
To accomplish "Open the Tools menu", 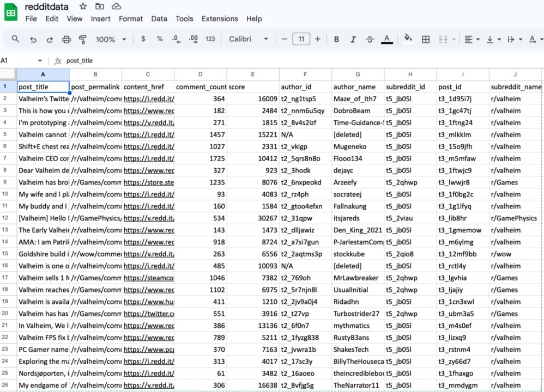I will 184,19.
